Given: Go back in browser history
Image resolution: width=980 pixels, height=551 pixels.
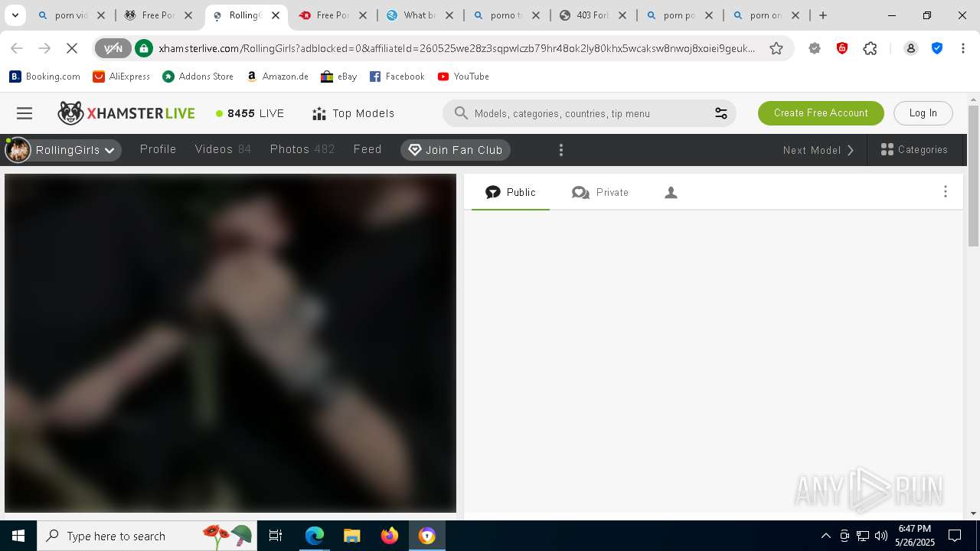Looking at the screenshot, I should (x=17, y=48).
